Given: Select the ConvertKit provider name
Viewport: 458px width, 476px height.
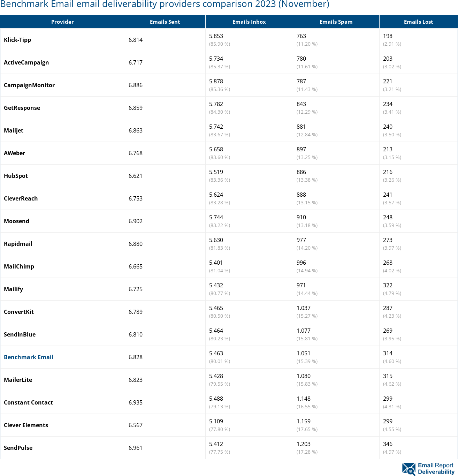Looking at the screenshot, I should tap(19, 312).
